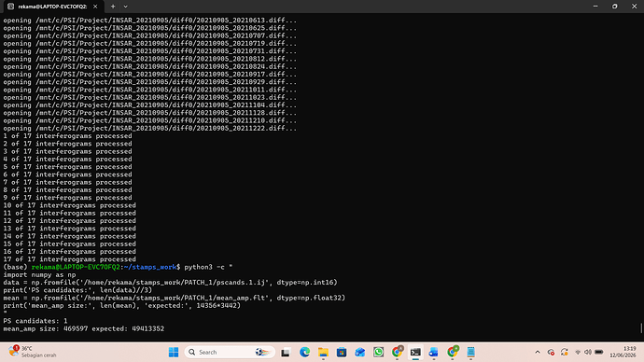The height and width of the screenshot is (362, 644).
Task: Click the line opening 20210905_20211222.diff
Action: tap(150, 128)
